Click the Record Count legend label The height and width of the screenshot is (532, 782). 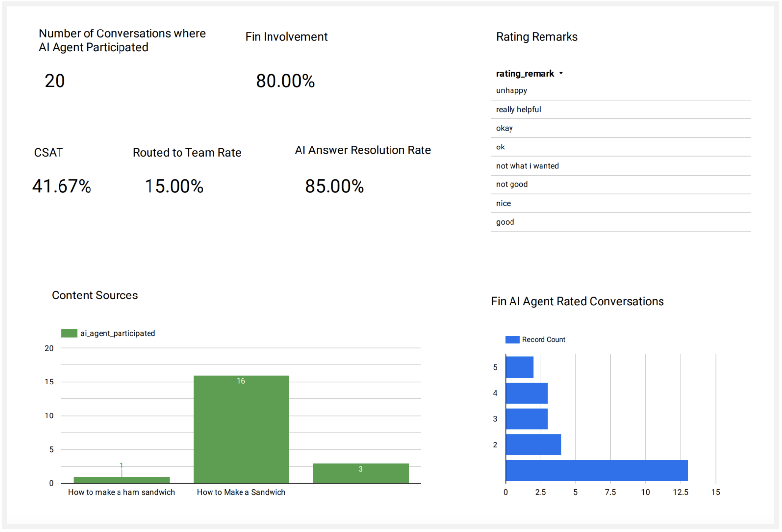[x=543, y=340]
